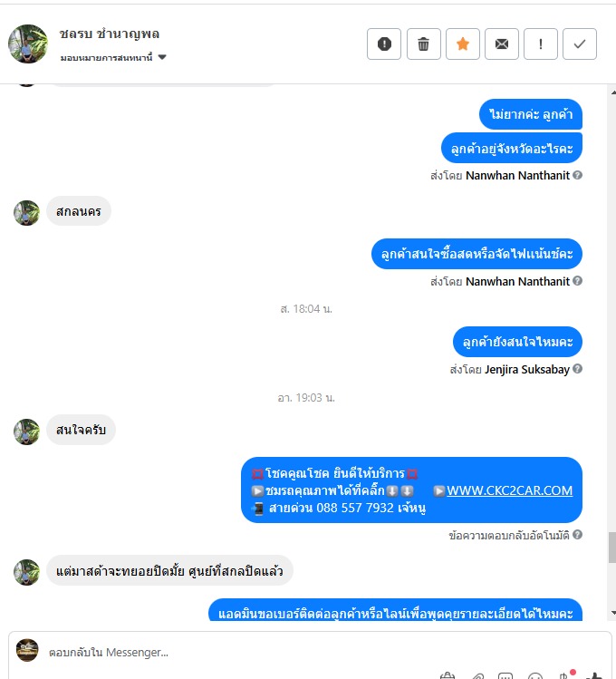616x679 pixels.
Task: Click the customer name in the conversation header
Action: pos(110,34)
